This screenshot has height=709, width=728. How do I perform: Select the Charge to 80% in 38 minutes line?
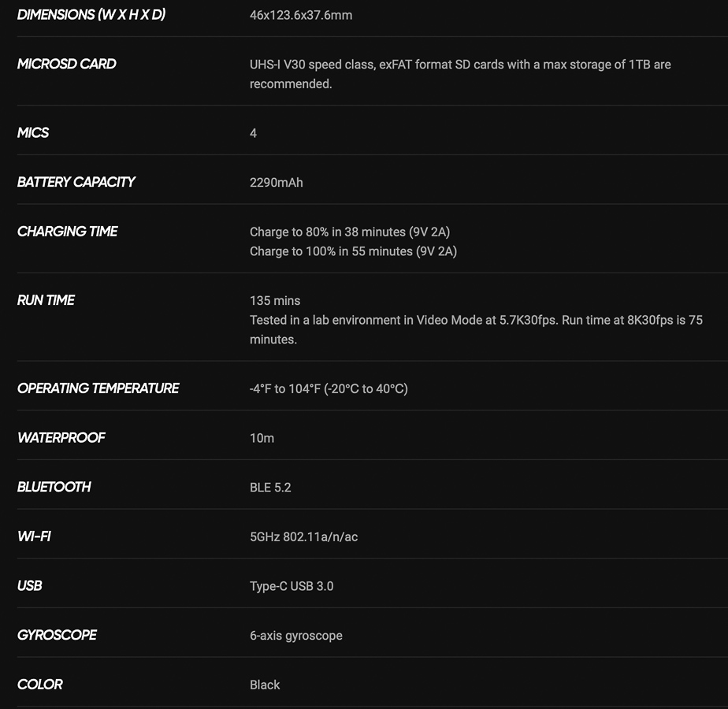coord(350,232)
